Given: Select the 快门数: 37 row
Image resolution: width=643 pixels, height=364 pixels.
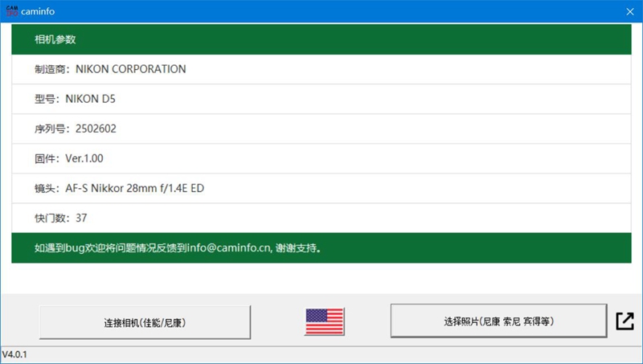Looking at the screenshot, I should (321, 218).
